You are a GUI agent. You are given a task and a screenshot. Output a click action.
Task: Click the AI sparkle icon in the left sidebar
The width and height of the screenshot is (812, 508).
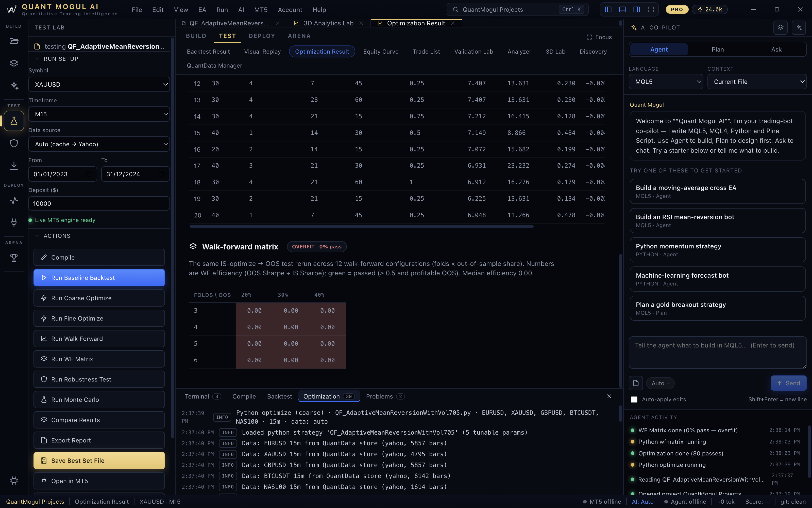point(14,86)
